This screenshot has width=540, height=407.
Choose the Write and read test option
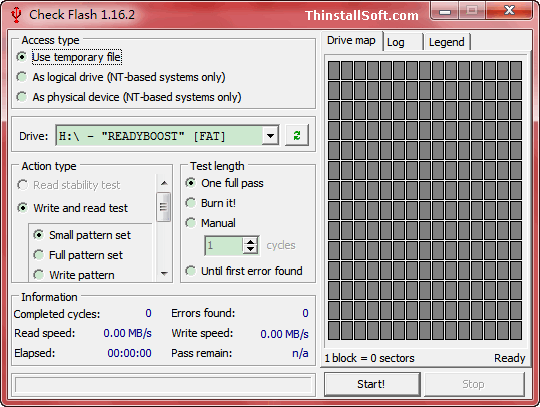[x=73, y=208]
